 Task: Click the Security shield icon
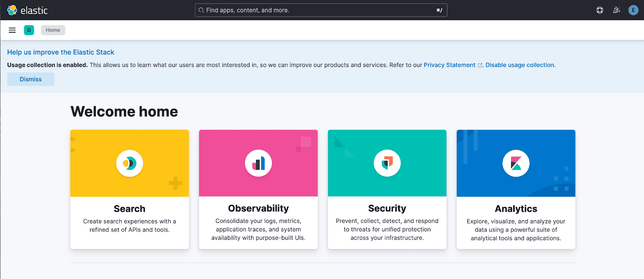(x=387, y=163)
